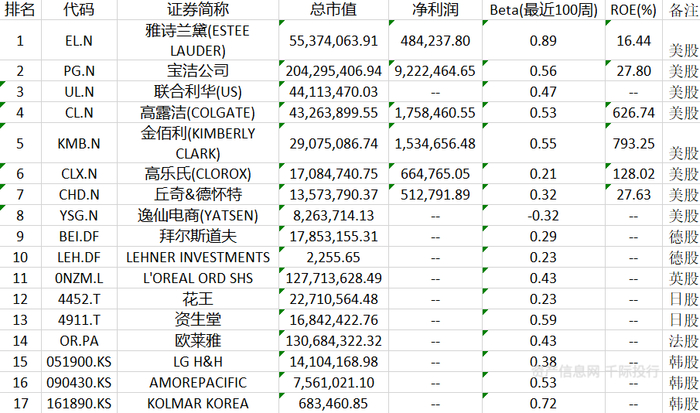Select the 高乐氏(CLOROX) name cell
Image resolution: width=700 pixels, height=413 pixels.
198,173
